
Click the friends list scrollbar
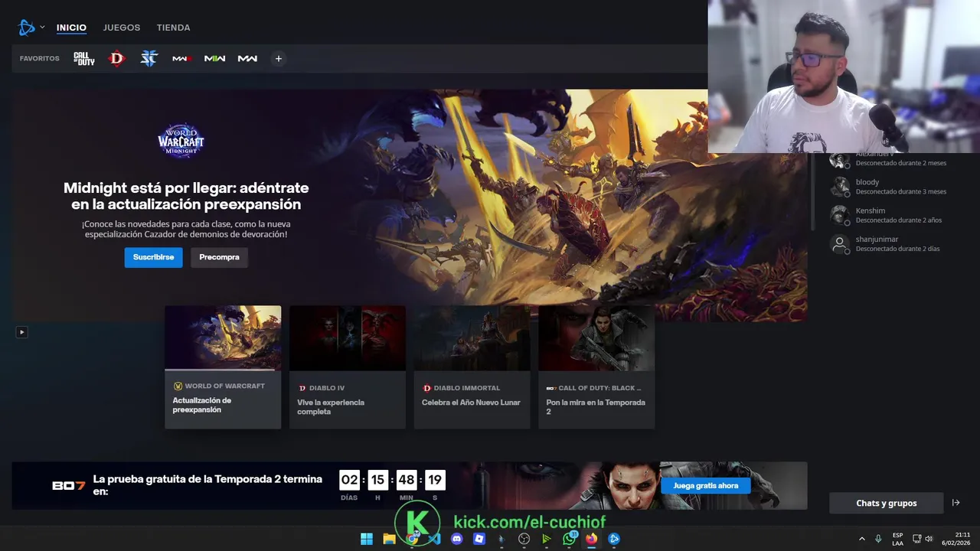[813, 191]
